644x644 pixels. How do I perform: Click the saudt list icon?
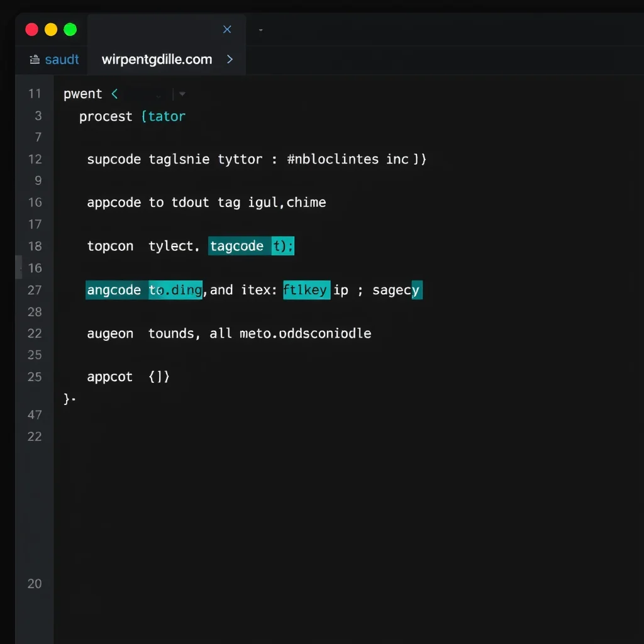pos(35,60)
